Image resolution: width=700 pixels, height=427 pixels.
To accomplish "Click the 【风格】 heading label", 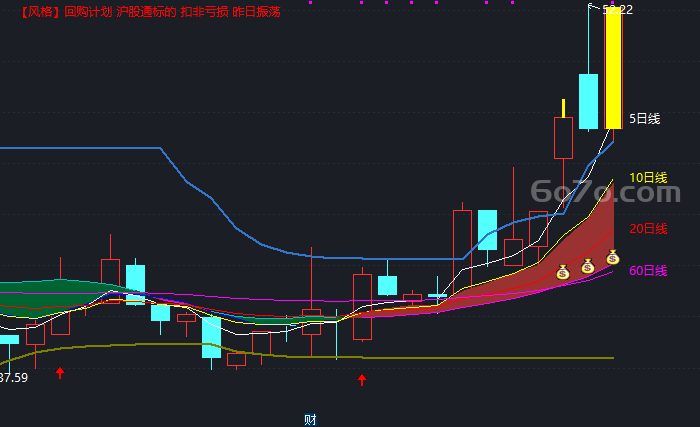I will tap(40, 12).
